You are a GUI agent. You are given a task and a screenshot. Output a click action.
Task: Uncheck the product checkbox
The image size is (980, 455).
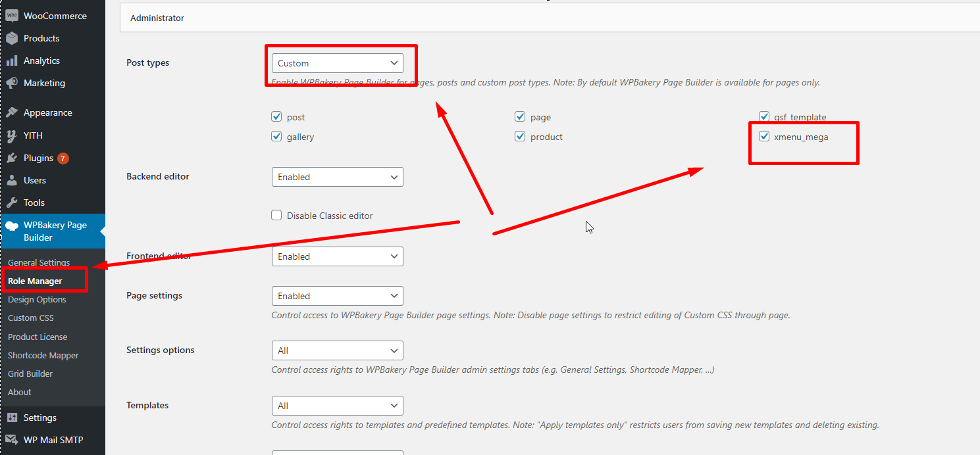tap(520, 137)
